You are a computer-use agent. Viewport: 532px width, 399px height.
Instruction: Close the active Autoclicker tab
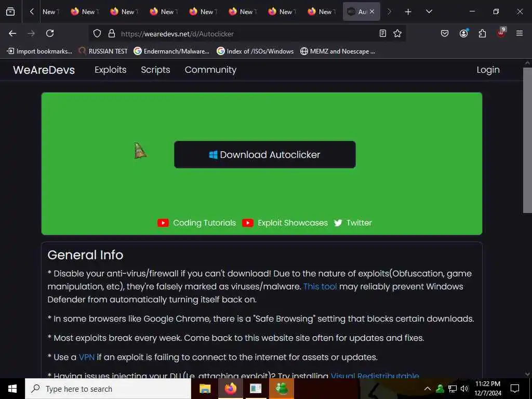point(372,11)
